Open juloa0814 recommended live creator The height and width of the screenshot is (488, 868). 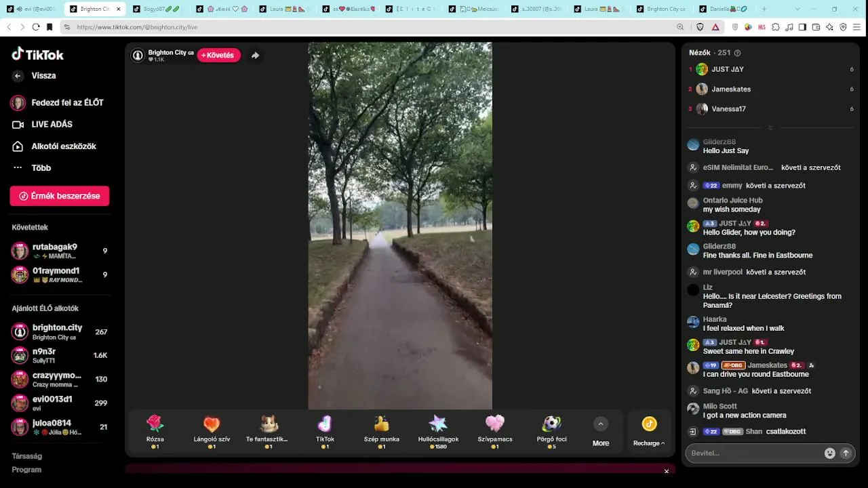coord(60,427)
